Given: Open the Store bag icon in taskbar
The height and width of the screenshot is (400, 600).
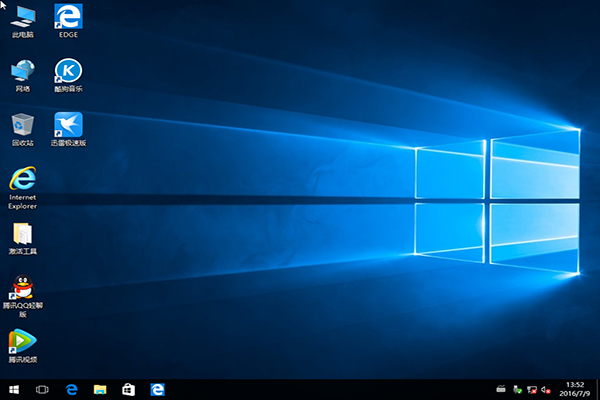Looking at the screenshot, I should click(x=128, y=388).
